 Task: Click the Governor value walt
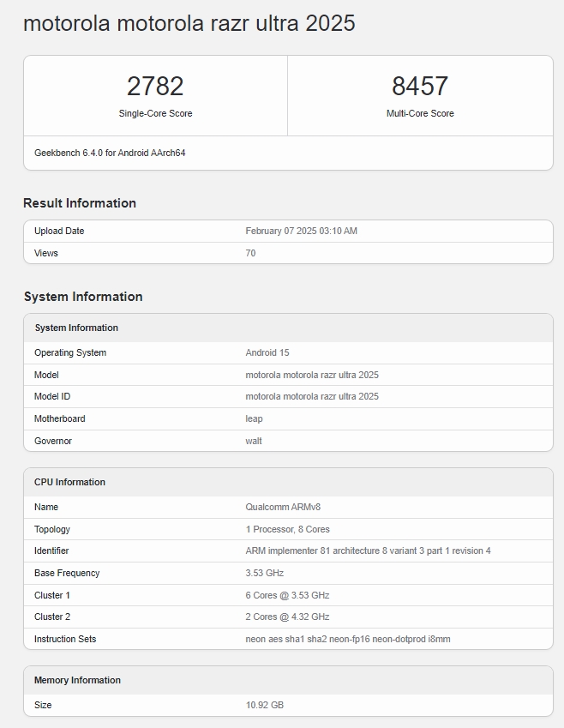pos(254,441)
